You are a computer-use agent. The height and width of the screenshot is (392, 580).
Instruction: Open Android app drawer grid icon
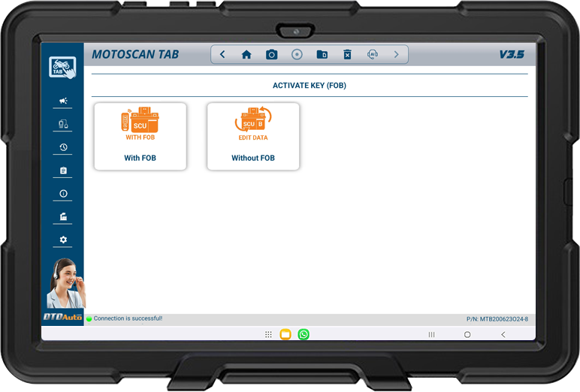click(x=268, y=335)
